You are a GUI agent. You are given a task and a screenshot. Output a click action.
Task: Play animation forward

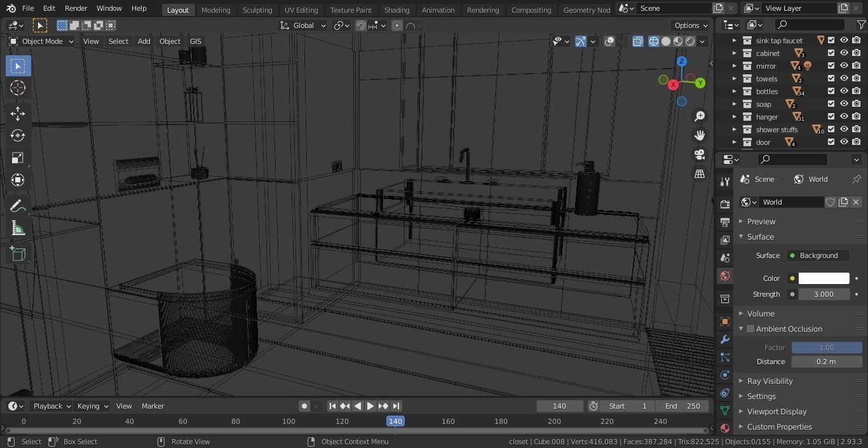370,406
